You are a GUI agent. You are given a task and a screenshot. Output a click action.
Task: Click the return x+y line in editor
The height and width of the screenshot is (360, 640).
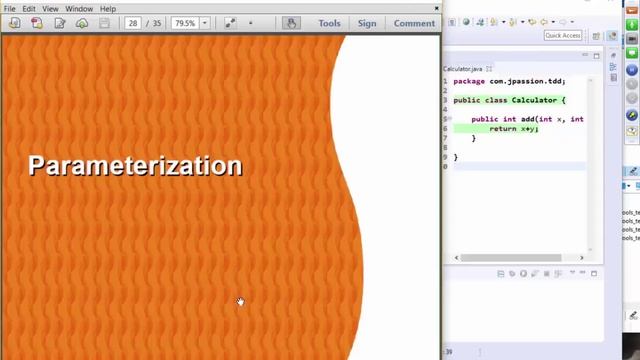[514, 129]
